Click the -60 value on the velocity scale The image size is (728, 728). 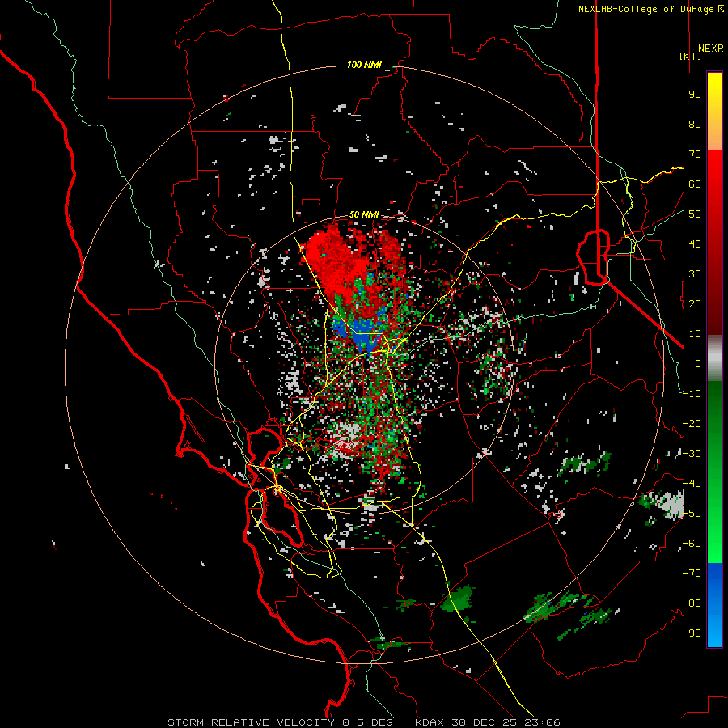[x=692, y=544]
